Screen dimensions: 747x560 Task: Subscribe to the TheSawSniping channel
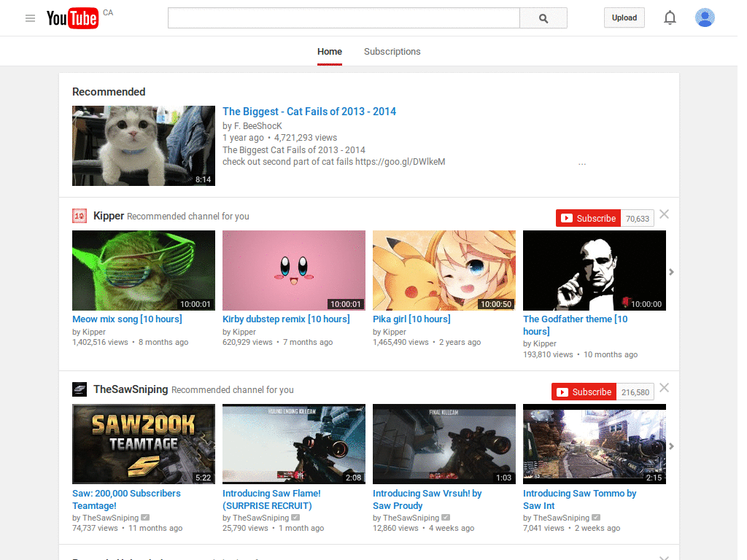coord(584,392)
